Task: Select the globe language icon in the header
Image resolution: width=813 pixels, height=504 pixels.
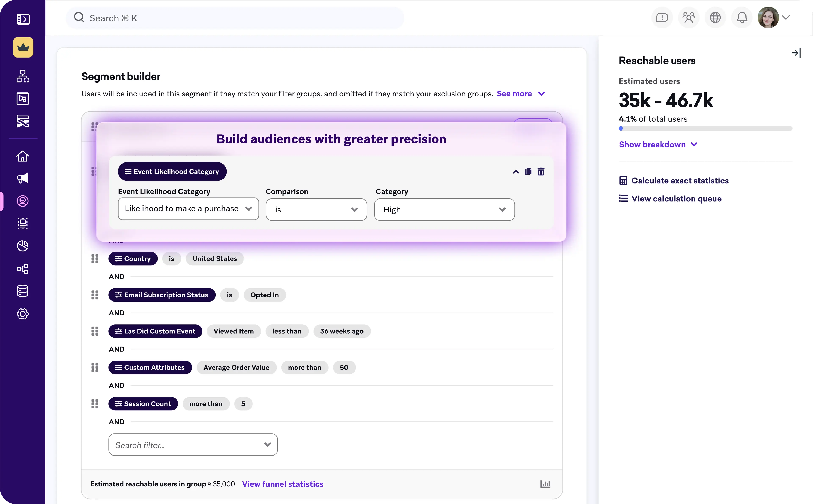Action: click(x=715, y=18)
